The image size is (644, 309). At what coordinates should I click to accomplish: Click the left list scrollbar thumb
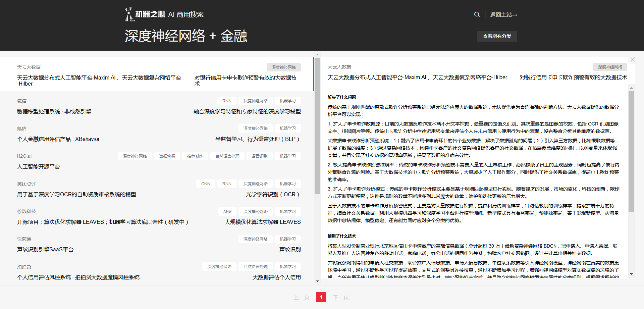[317, 125]
